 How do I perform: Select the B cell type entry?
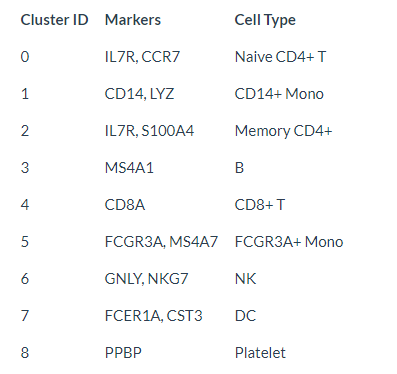click(x=239, y=168)
